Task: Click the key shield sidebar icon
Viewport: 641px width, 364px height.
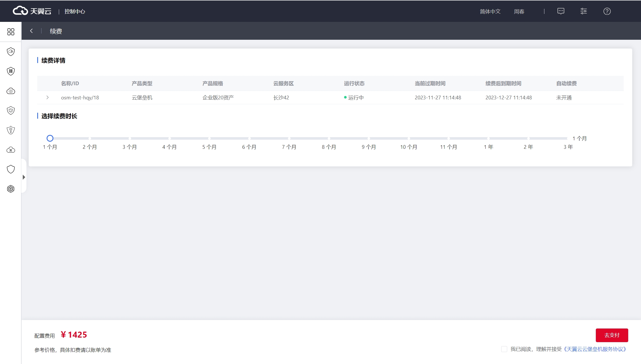Action: coord(11,130)
